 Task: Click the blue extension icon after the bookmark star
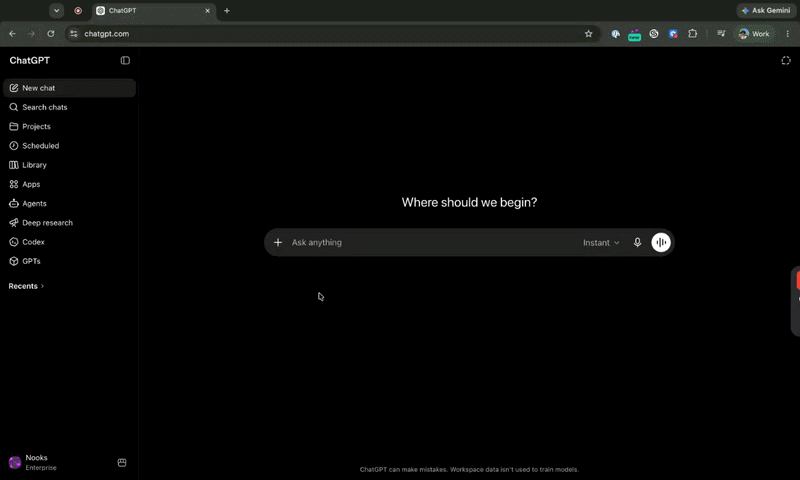pyautogui.click(x=616, y=34)
